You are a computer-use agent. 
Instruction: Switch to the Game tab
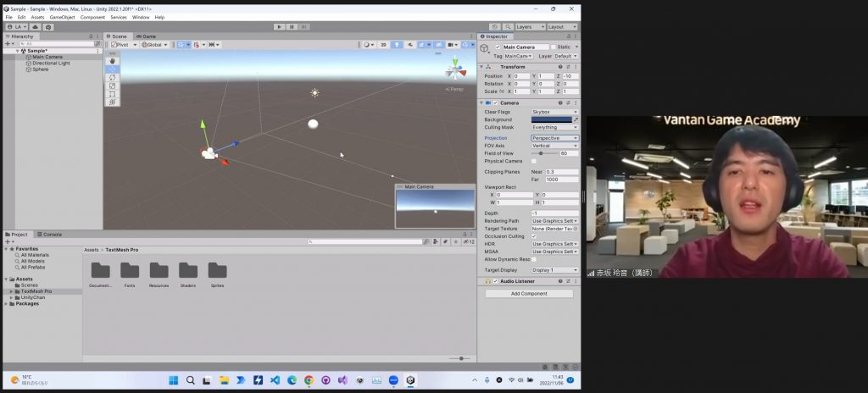pyautogui.click(x=146, y=36)
